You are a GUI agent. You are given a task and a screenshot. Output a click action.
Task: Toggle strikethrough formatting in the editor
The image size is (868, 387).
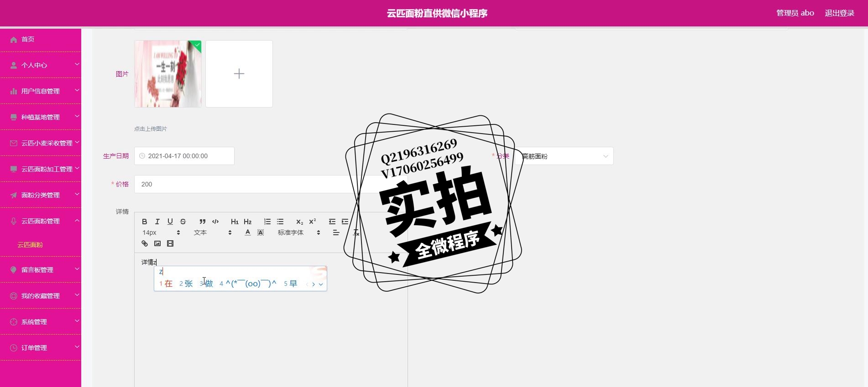[183, 222]
